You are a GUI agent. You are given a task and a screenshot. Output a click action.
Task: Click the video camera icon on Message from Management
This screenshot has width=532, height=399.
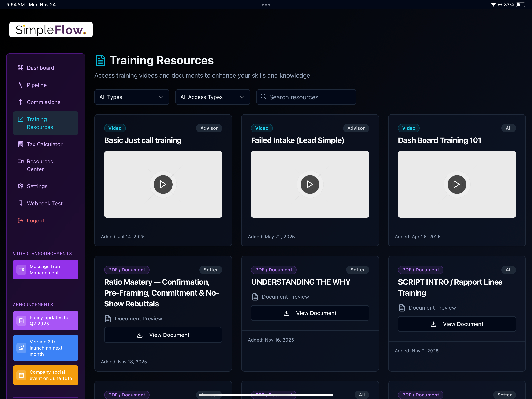pos(21,269)
